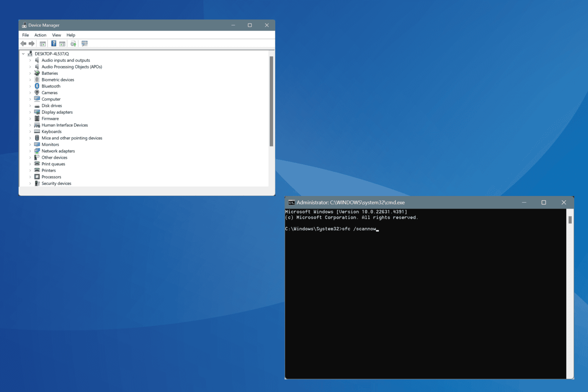Expand the Security devices chevron
The height and width of the screenshot is (392, 588).
(30, 183)
